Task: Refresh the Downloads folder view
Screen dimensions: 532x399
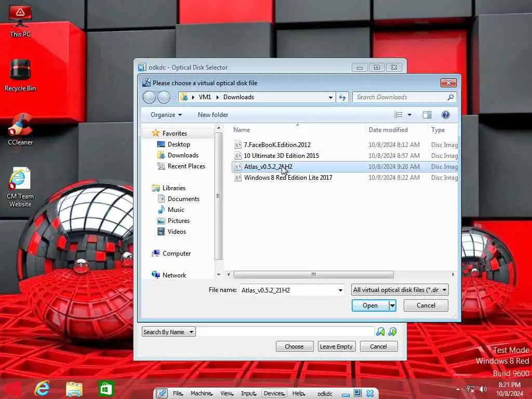Action: (342, 97)
